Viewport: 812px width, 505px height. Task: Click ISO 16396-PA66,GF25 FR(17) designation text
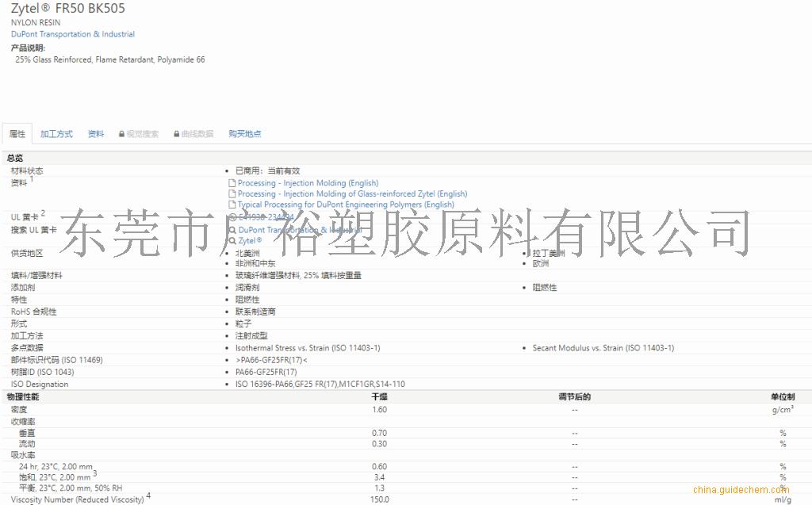coord(320,384)
